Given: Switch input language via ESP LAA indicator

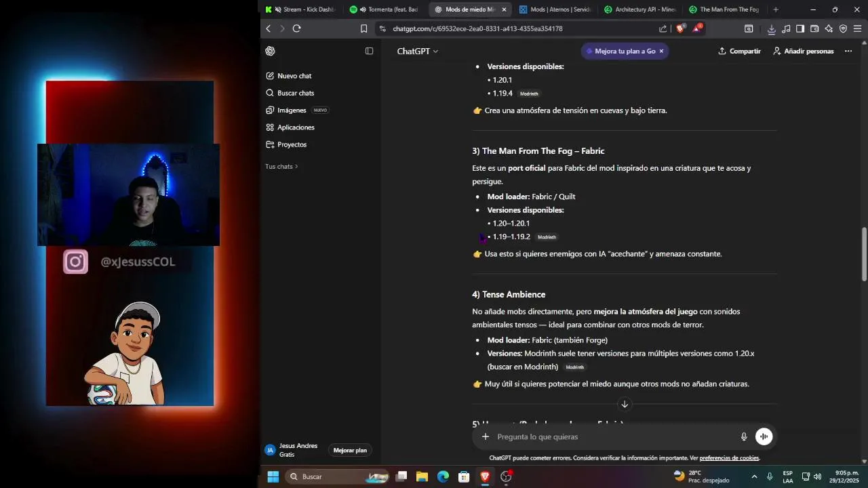Looking at the screenshot, I should point(787,476).
